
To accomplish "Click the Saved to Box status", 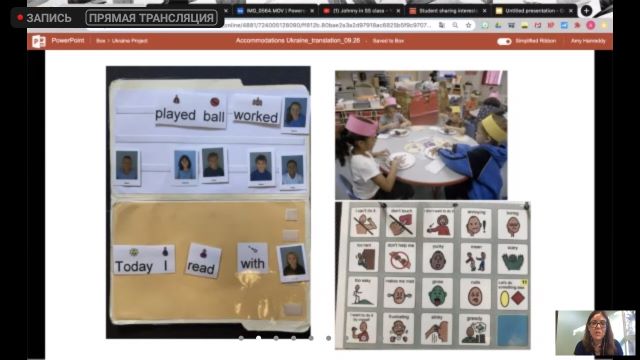I will (388, 41).
